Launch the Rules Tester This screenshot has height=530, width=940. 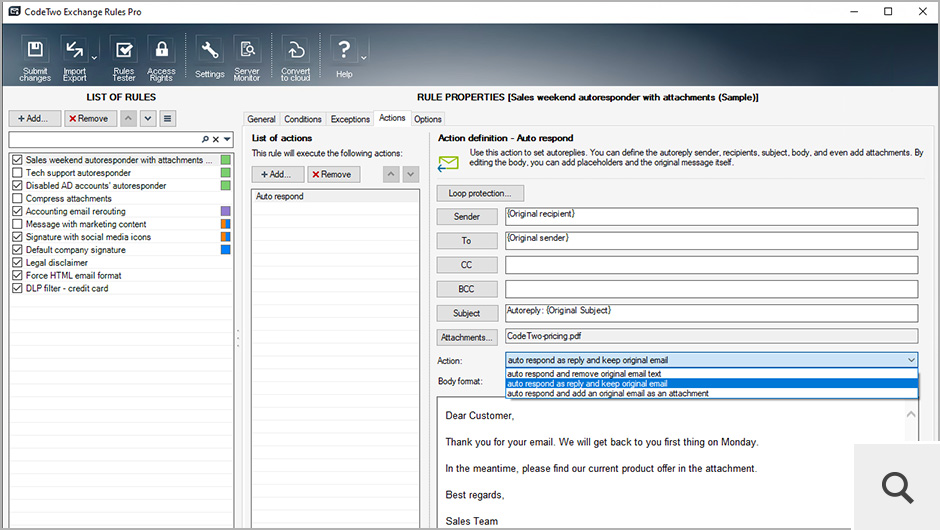pos(123,59)
